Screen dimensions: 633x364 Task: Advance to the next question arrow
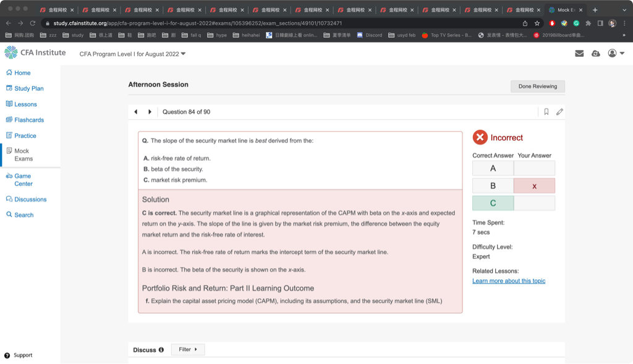tap(150, 112)
